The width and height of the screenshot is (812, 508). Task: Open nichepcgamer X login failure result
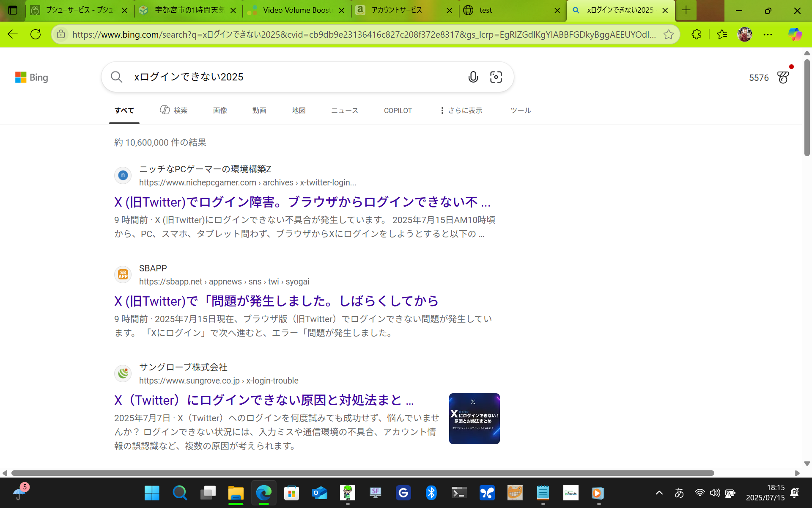302,202
